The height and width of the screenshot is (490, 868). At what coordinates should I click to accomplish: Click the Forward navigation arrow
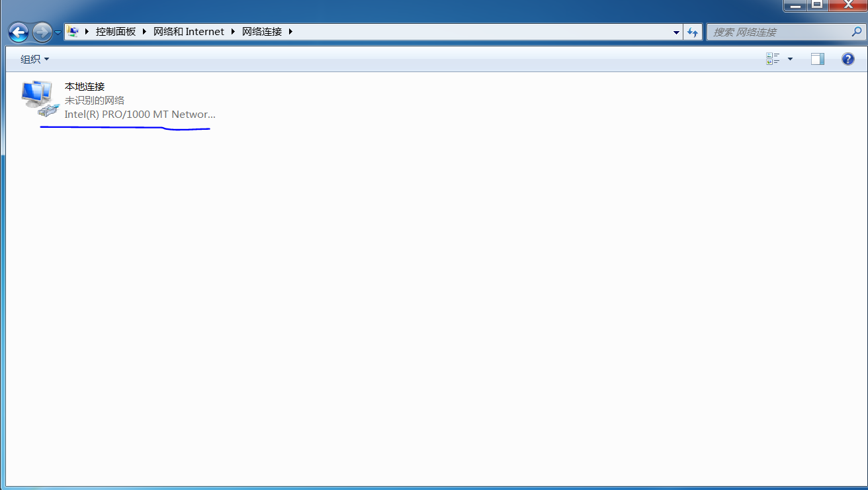pyautogui.click(x=42, y=32)
